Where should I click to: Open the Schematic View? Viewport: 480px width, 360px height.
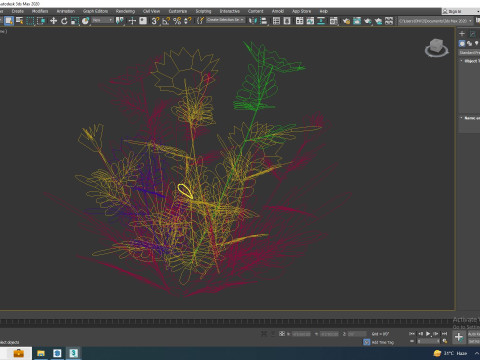pos(321,21)
